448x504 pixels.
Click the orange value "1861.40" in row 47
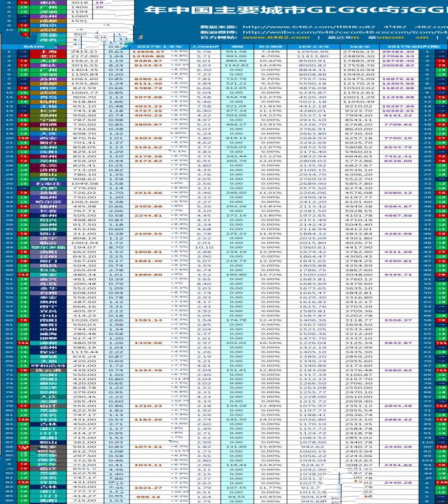coord(148,261)
